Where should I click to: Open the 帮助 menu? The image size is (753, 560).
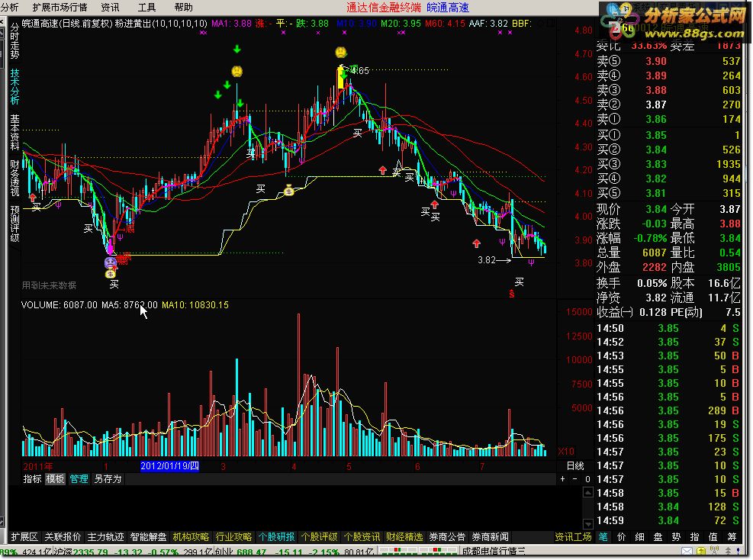tap(183, 7)
